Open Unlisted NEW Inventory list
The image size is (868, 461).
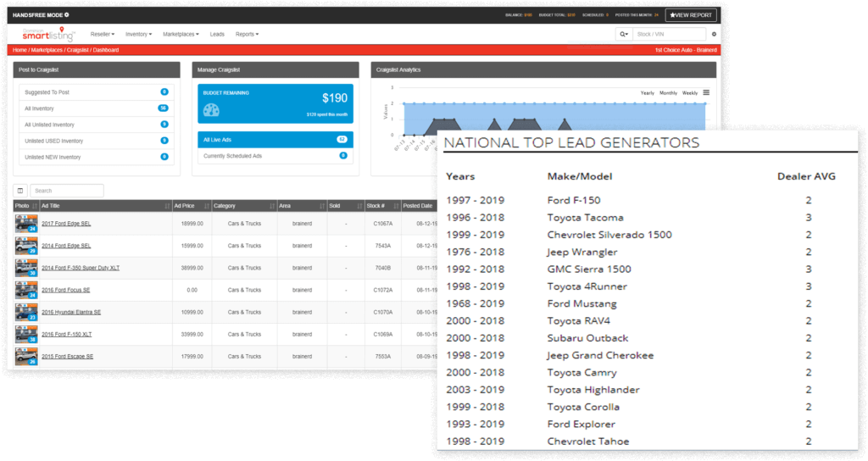click(x=97, y=157)
